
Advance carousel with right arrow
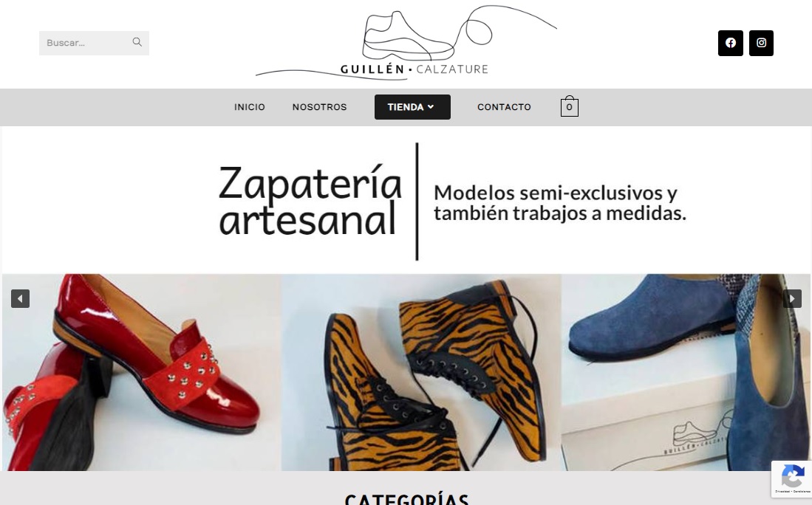pos(792,298)
